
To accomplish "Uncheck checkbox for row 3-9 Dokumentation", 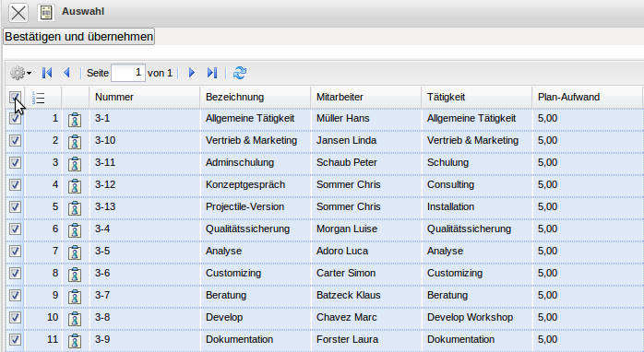I will tap(15, 340).
